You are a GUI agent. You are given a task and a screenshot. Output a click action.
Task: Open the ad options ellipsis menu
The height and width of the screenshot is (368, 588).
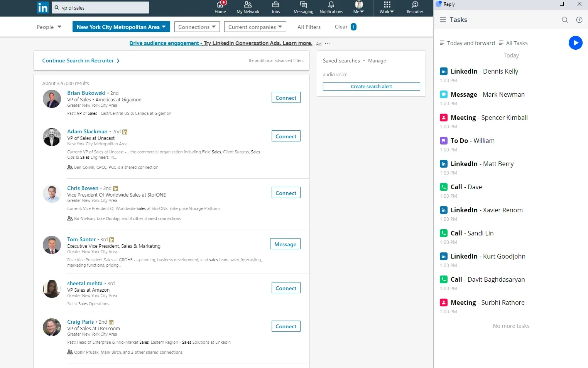click(x=328, y=44)
